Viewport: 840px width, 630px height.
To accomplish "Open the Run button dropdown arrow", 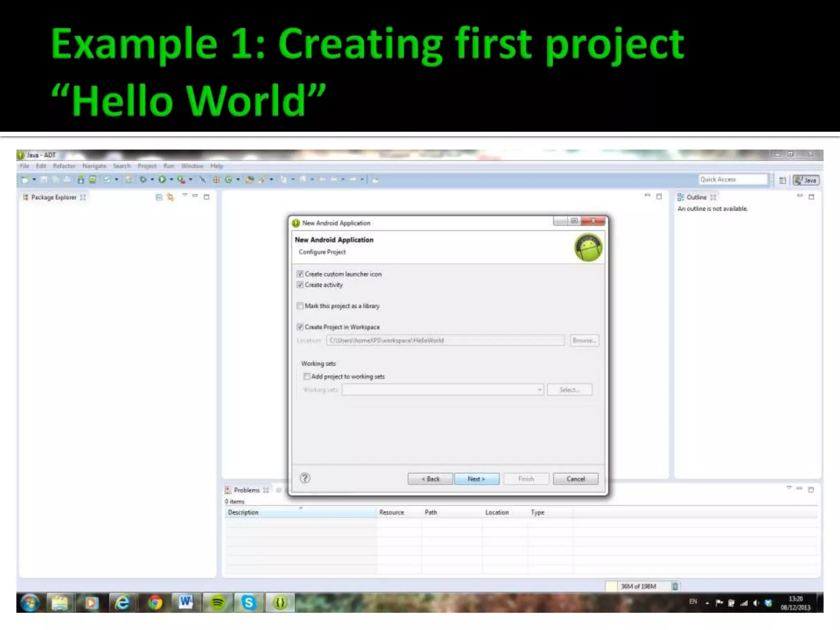I will pyautogui.click(x=171, y=180).
